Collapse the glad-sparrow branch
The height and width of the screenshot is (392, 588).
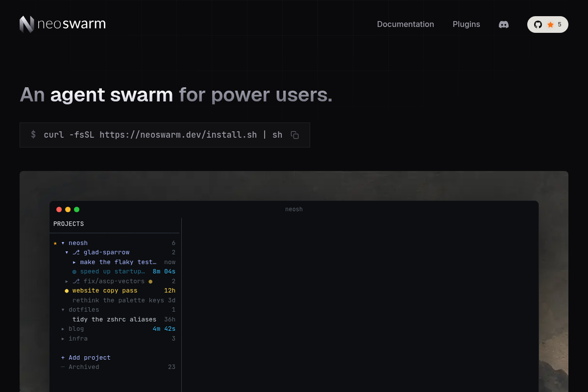click(x=67, y=252)
